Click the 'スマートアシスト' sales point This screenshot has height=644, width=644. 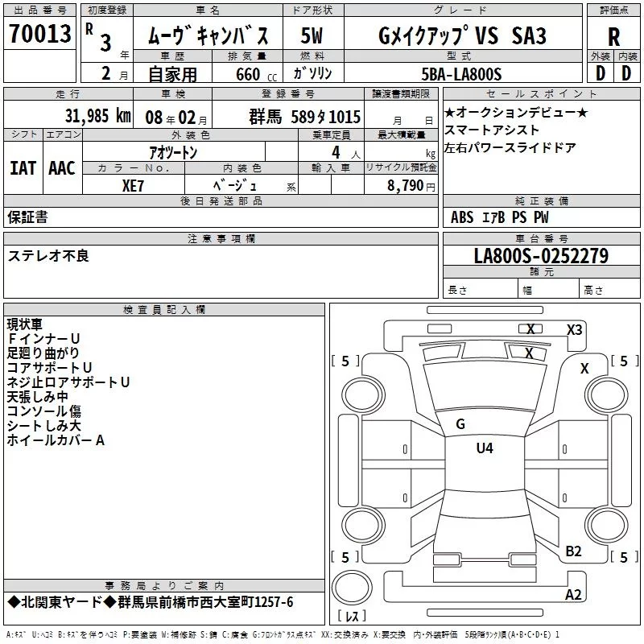pos(492,130)
